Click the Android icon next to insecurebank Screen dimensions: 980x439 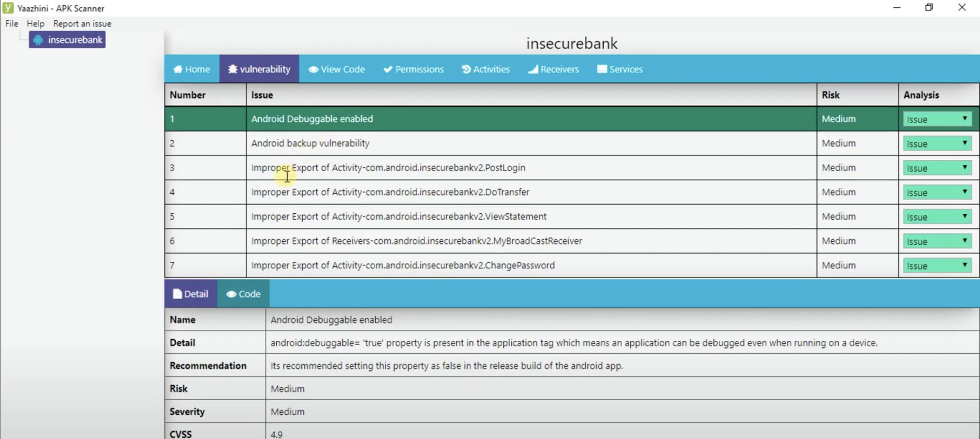38,40
